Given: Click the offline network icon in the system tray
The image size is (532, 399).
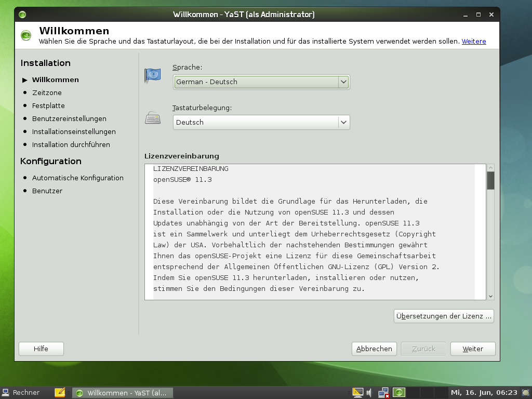Looking at the screenshot, I should [x=384, y=393].
